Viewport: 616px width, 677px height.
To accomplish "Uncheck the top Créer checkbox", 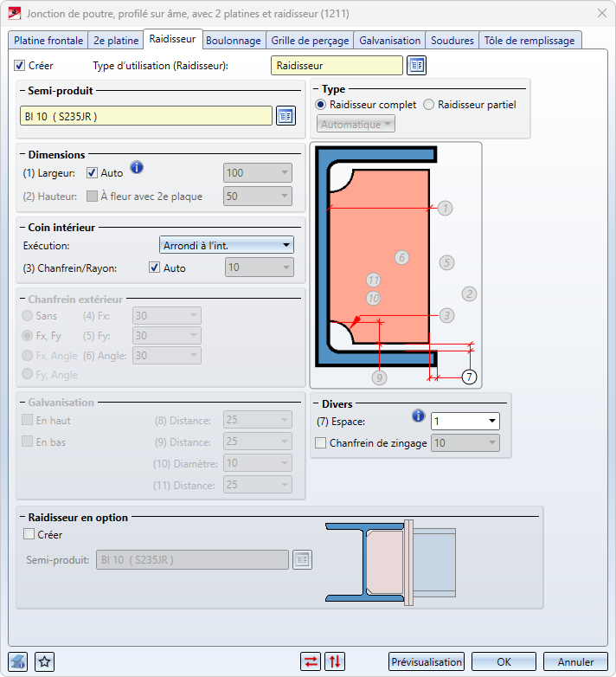I will [x=20, y=65].
